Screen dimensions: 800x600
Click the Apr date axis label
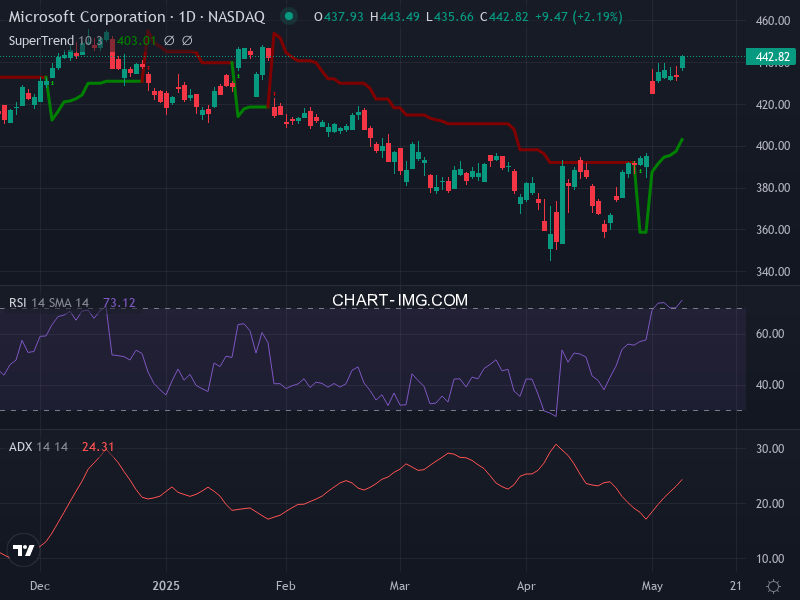(526, 586)
